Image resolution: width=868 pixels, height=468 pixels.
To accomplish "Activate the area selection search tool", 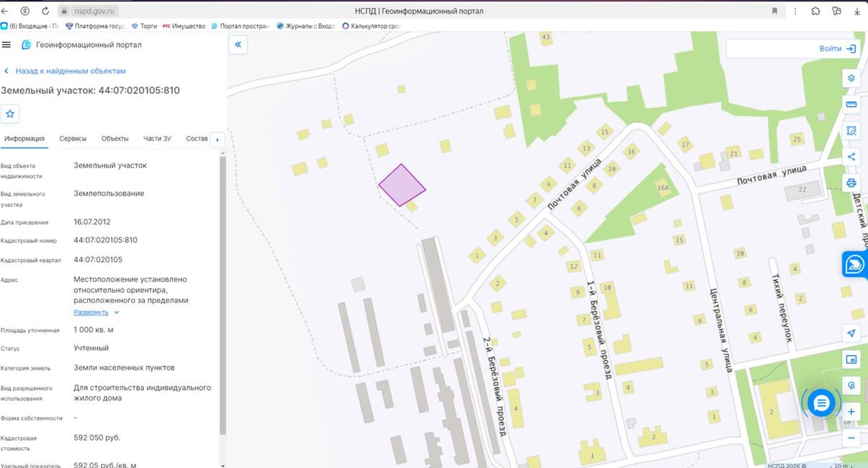I will (851, 130).
